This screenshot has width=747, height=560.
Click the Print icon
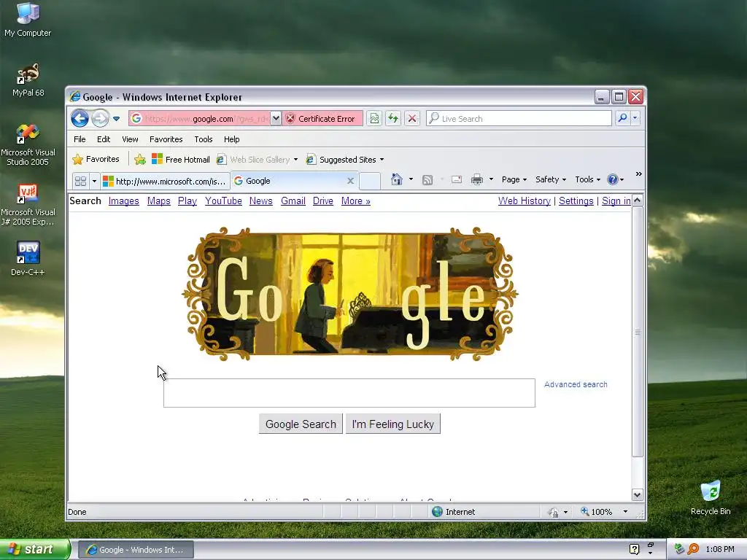[477, 179]
